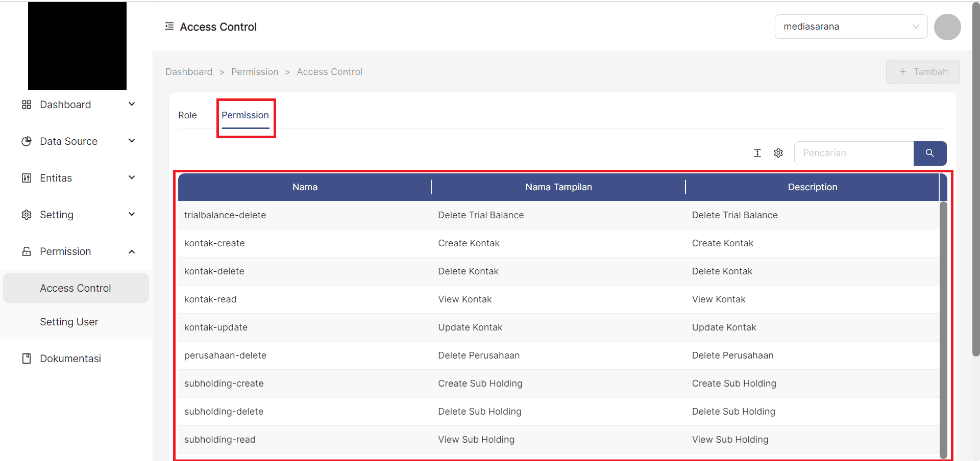Viewport: 980px width, 461px height.
Task: Switch to the Role tab
Action: [x=187, y=115]
